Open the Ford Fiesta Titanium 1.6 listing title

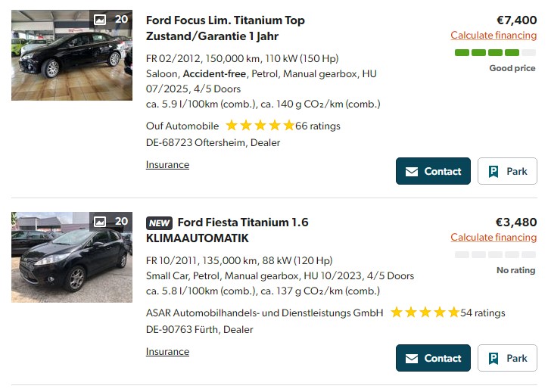[x=242, y=222]
